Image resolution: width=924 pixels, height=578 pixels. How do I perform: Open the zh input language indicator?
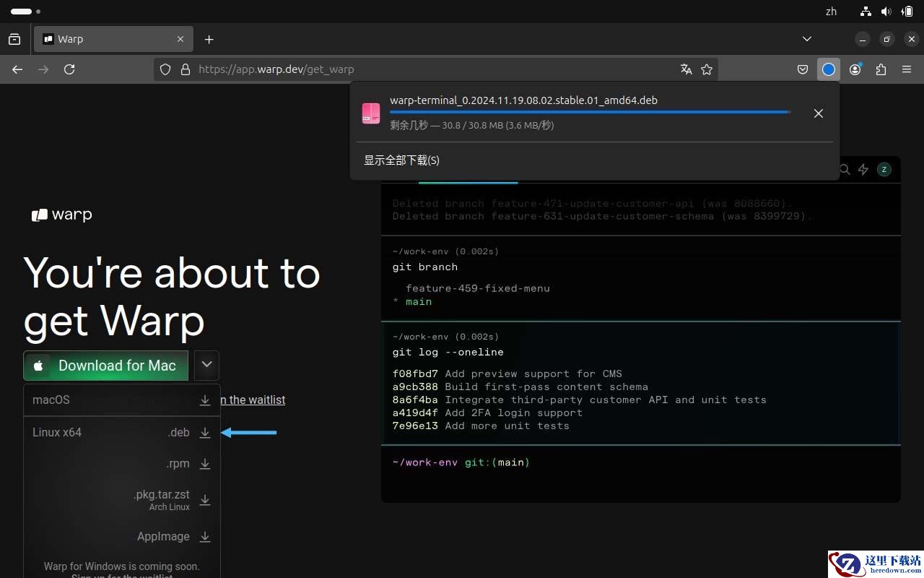(x=831, y=12)
